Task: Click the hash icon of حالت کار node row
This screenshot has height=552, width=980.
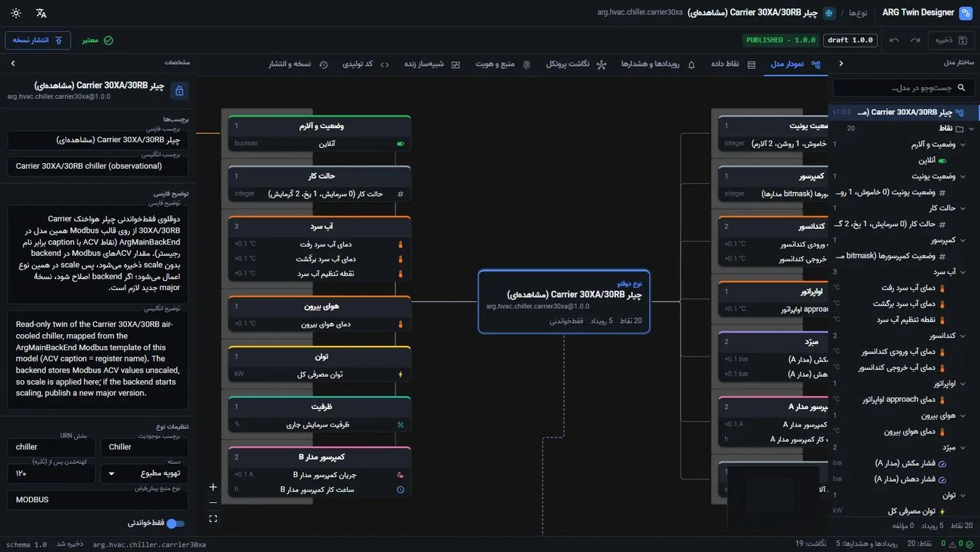Action: pos(400,194)
